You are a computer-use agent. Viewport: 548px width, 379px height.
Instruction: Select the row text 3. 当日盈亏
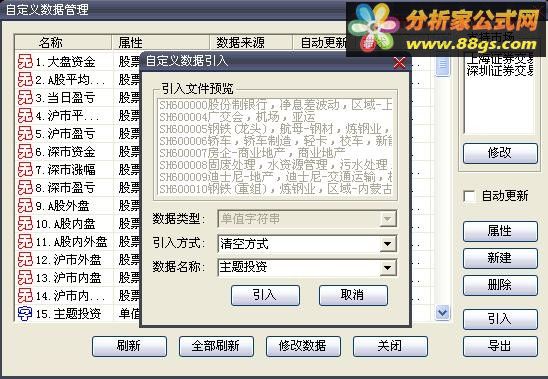[x=65, y=98]
